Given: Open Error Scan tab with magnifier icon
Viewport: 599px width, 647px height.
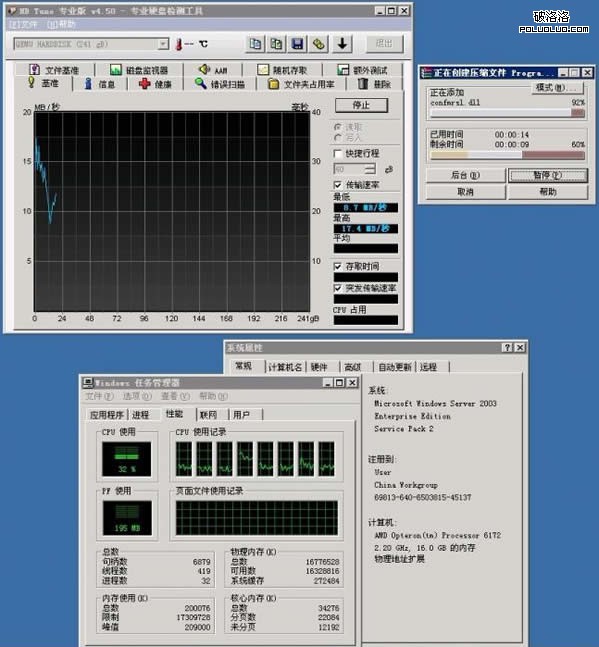Looking at the screenshot, I should tap(219, 84).
